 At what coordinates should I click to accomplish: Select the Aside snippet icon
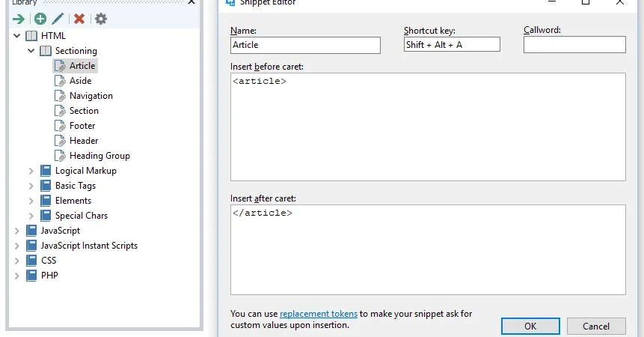click(x=61, y=81)
